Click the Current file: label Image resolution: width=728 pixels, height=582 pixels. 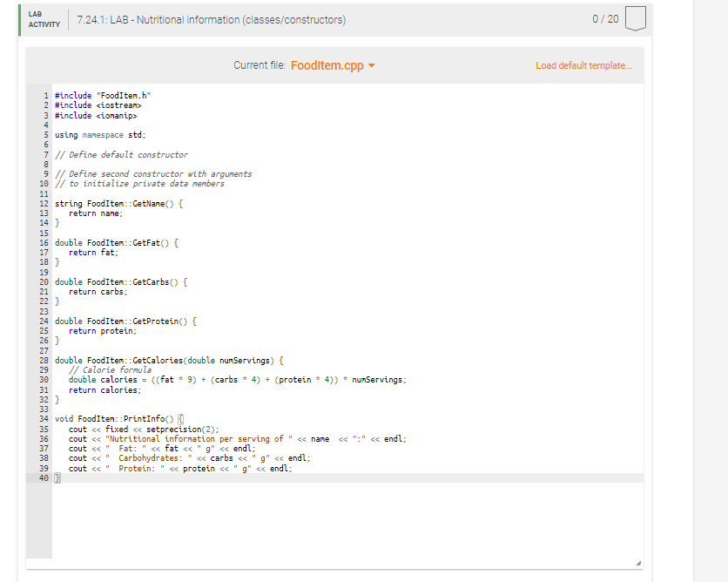pyautogui.click(x=260, y=65)
